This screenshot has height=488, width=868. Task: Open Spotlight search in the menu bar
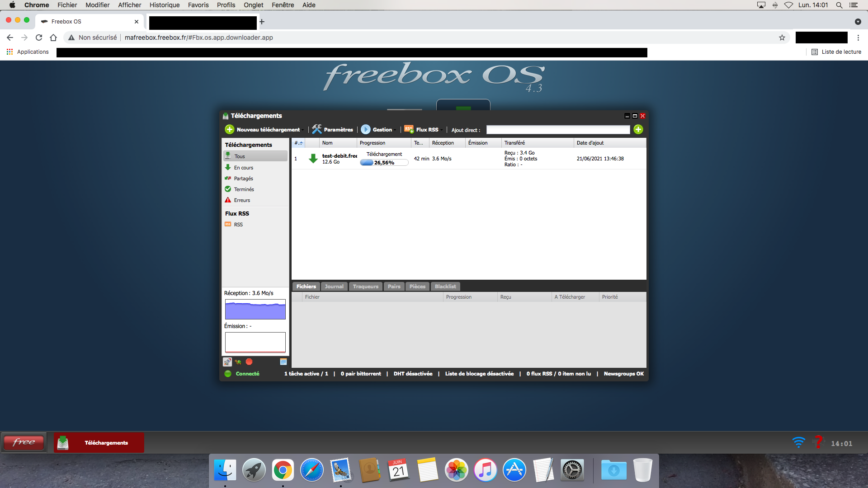tap(839, 5)
